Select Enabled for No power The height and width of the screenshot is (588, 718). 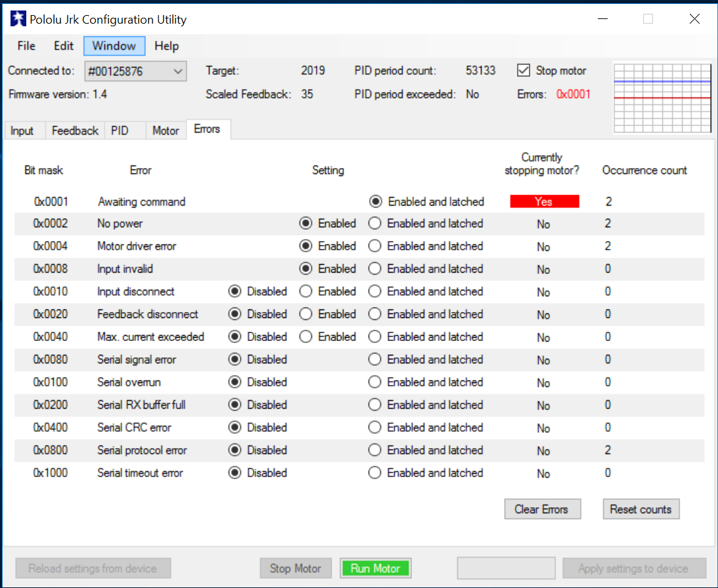click(x=327, y=223)
